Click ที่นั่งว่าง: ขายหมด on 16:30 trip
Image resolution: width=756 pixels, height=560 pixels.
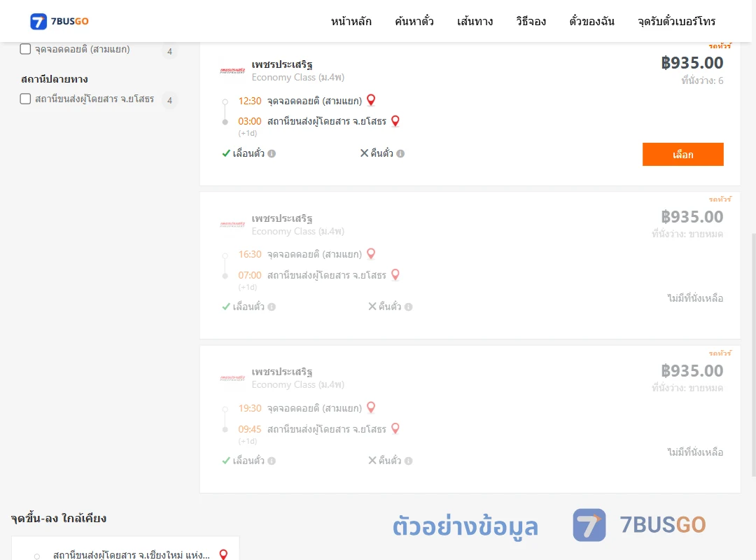click(x=687, y=234)
